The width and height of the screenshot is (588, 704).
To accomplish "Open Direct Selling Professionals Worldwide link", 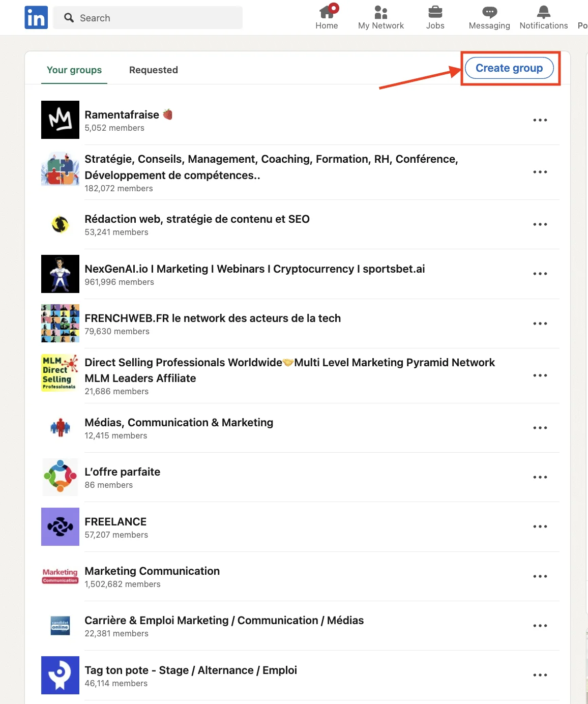I will point(289,370).
